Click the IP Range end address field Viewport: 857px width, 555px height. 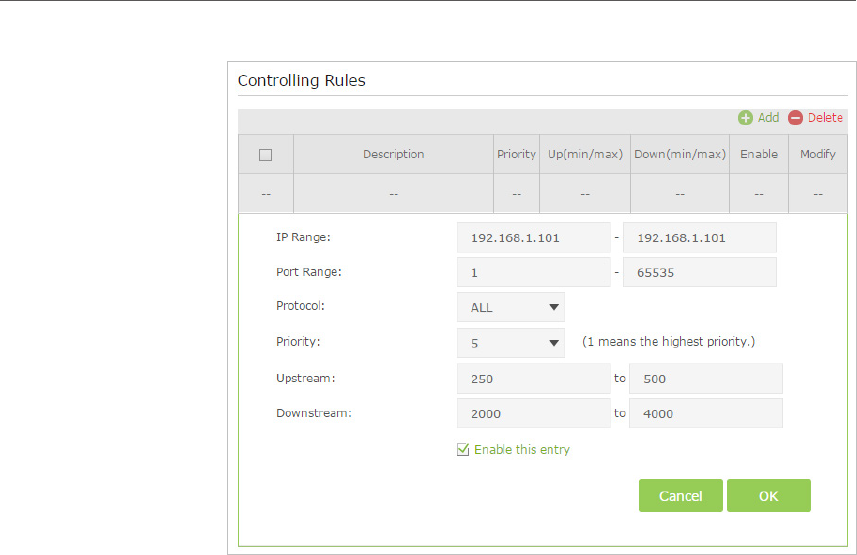coord(699,239)
